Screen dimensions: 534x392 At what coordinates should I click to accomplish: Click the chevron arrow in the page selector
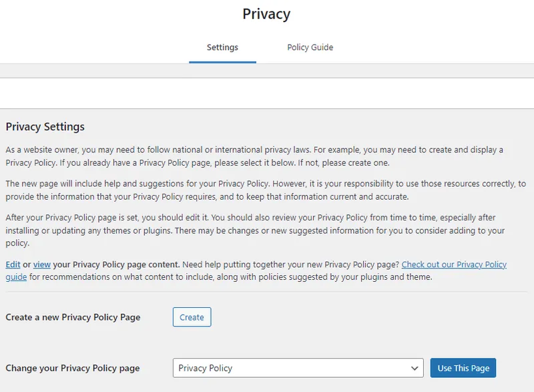[415, 368]
